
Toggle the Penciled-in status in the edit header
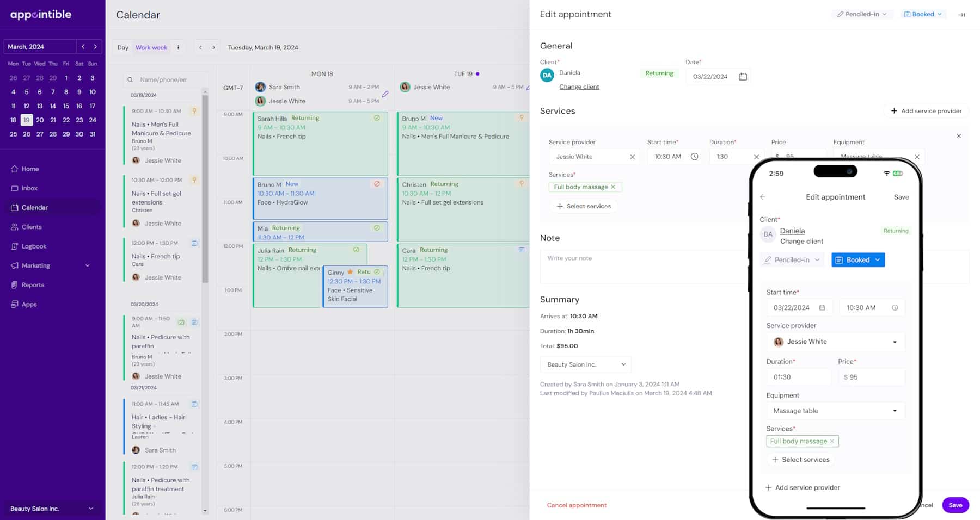pos(862,14)
